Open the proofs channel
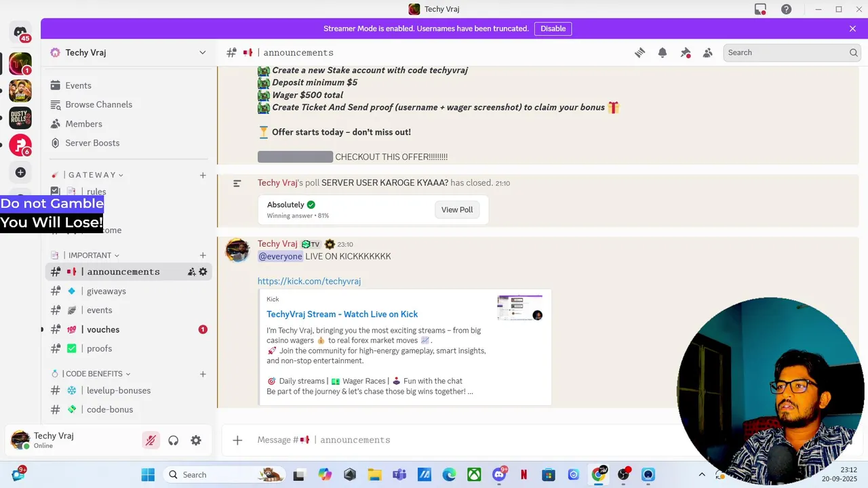868x488 pixels. coord(129,348)
